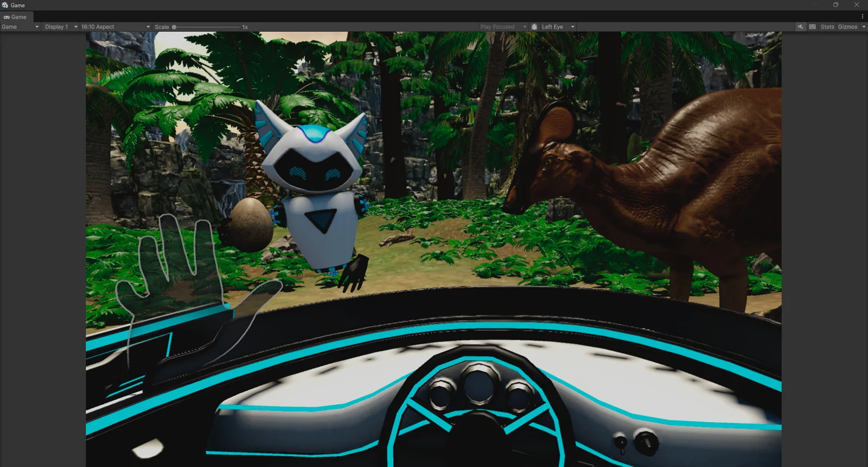Open the Play Focused dropdown
Image resolution: width=868 pixels, height=467 pixels.
tap(503, 27)
